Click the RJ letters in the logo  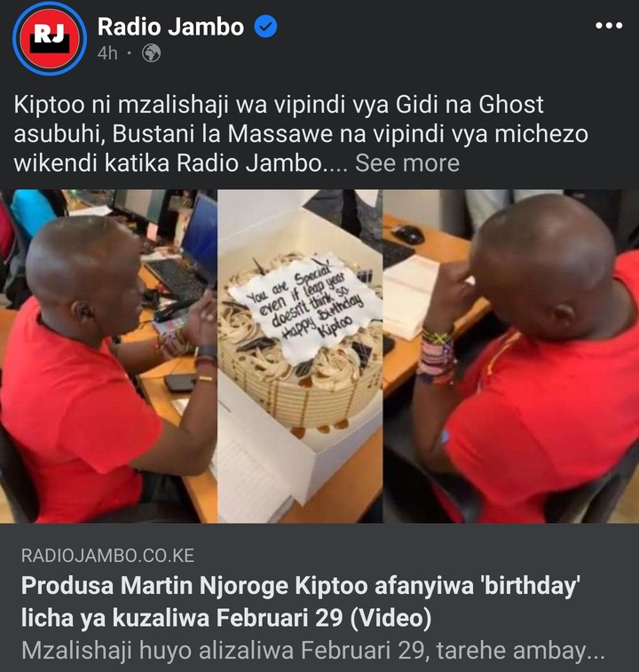click(50, 33)
